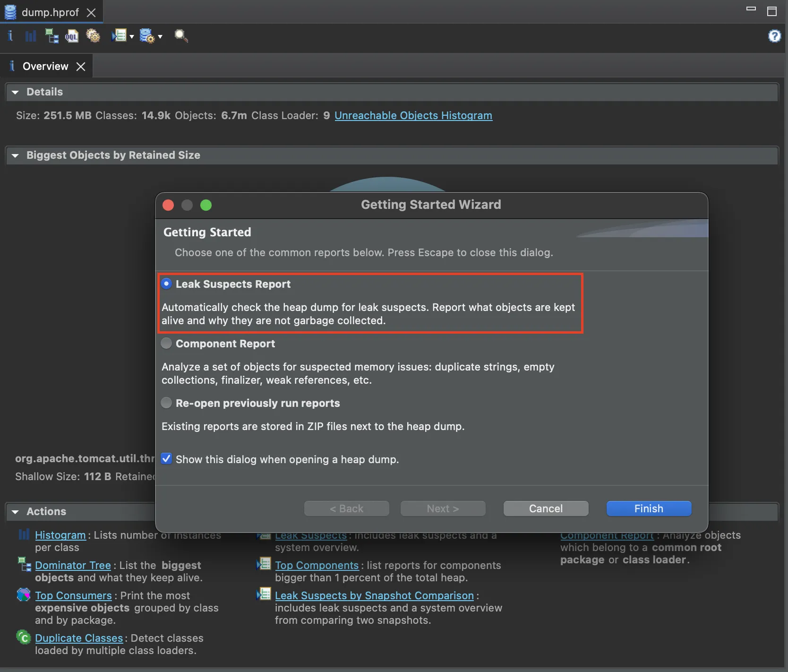The width and height of the screenshot is (788, 672).
Task: Open the Dominator Tree toolbar icon
Action: [x=51, y=36]
